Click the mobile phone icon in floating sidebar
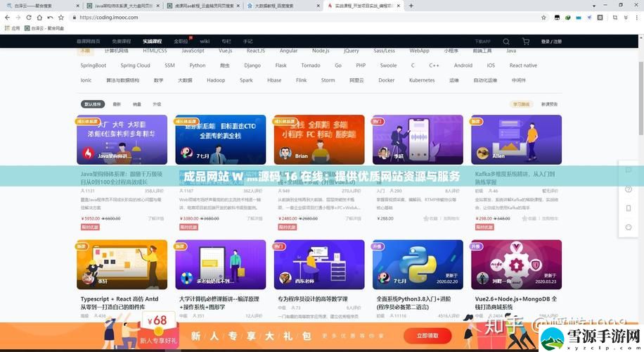Screen dimensions: 644x352 629,208
